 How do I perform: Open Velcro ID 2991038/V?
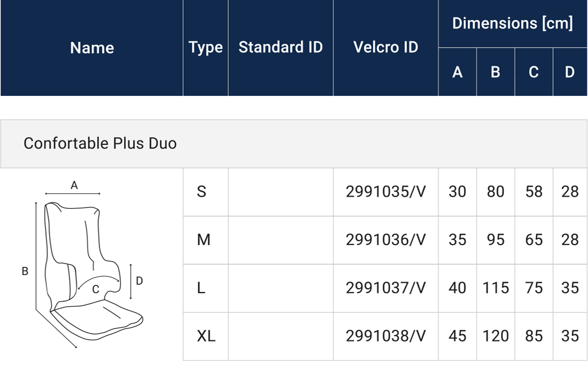[x=386, y=336]
